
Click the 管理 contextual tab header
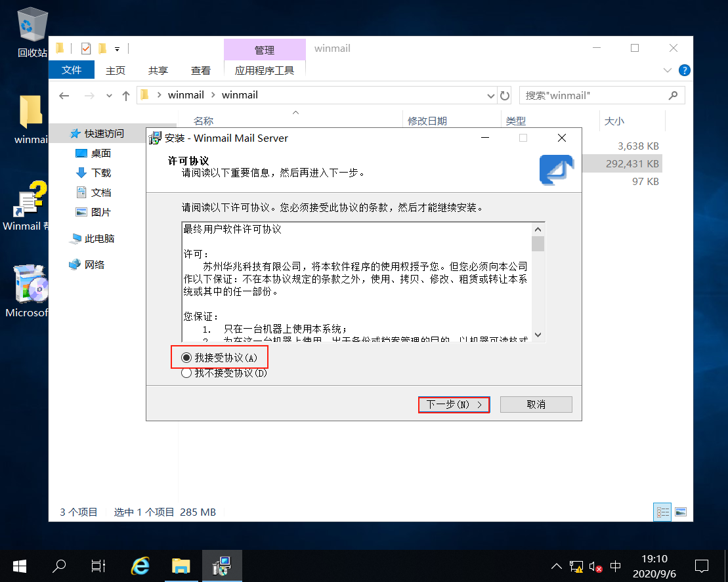coord(265,50)
